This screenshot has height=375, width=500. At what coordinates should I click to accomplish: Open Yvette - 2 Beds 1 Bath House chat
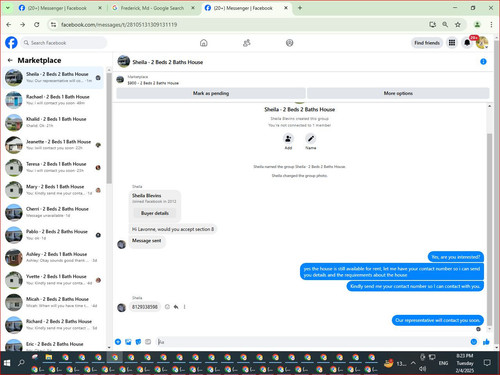coord(53,279)
